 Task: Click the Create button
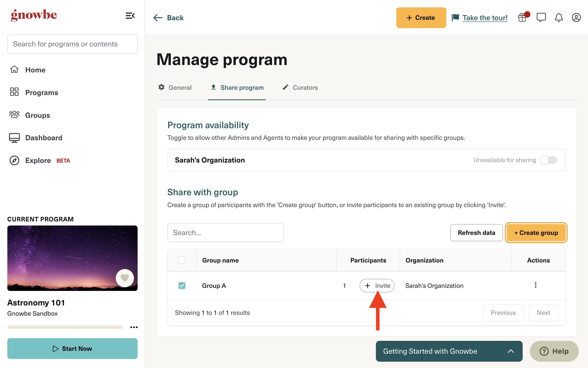coord(421,18)
